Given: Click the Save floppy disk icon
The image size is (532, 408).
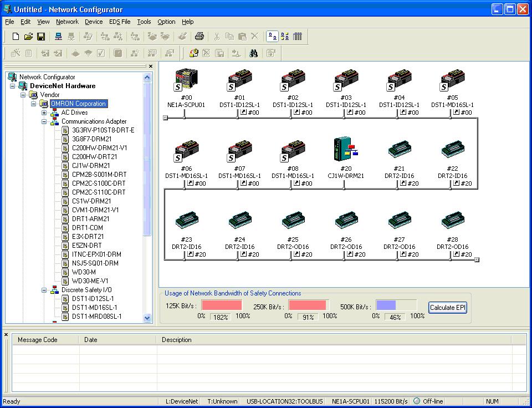Looking at the screenshot, I should click(42, 37).
